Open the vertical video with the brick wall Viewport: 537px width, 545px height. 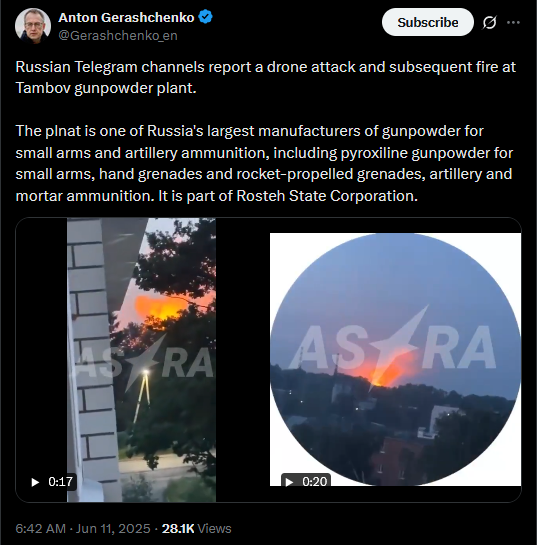point(141,360)
